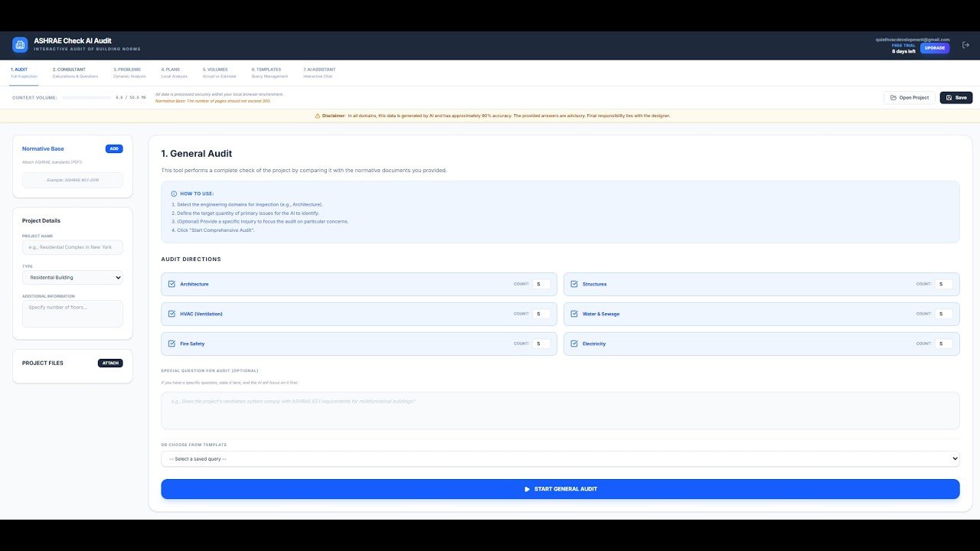Click Attach next to Project Files
The width and height of the screenshot is (980, 551).
(x=110, y=363)
